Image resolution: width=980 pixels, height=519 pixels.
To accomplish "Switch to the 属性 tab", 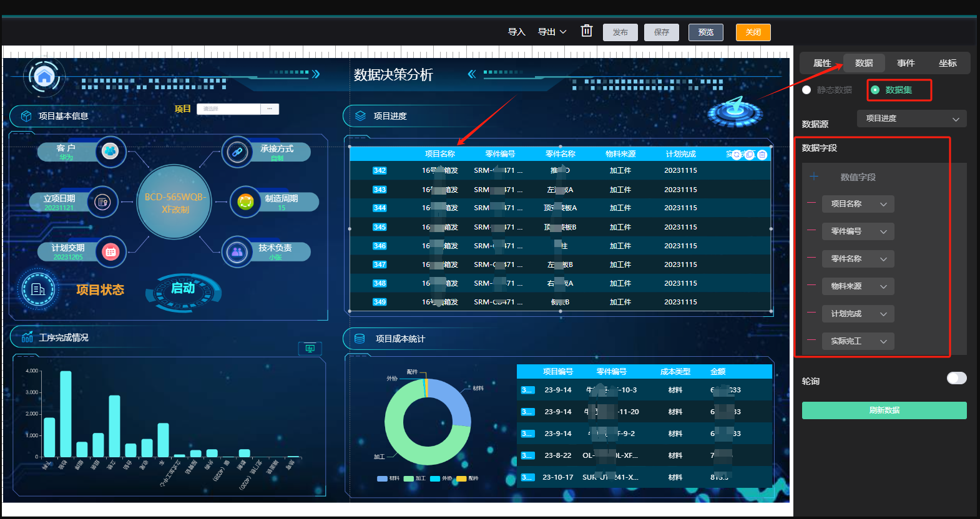I will coord(822,63).
